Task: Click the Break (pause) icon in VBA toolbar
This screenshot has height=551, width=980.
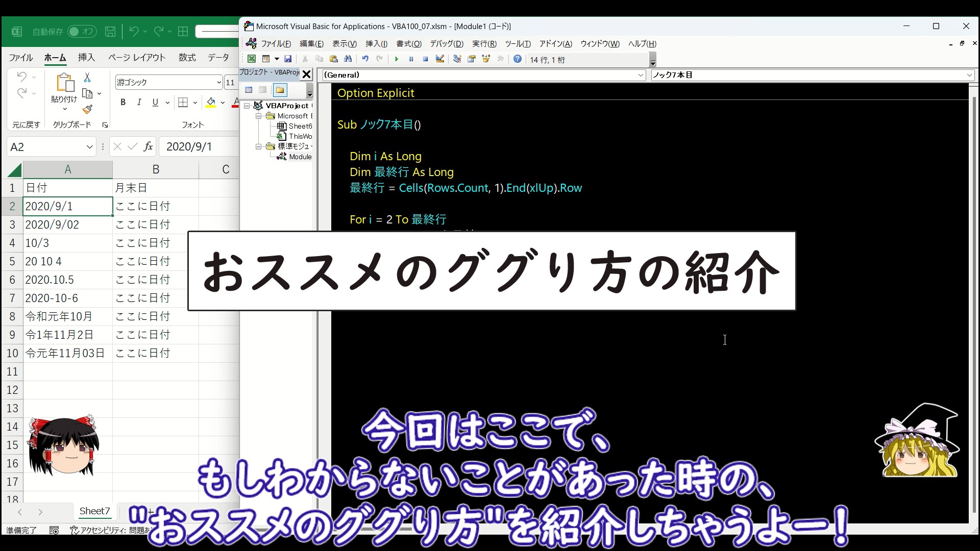Action: [411, 59]
